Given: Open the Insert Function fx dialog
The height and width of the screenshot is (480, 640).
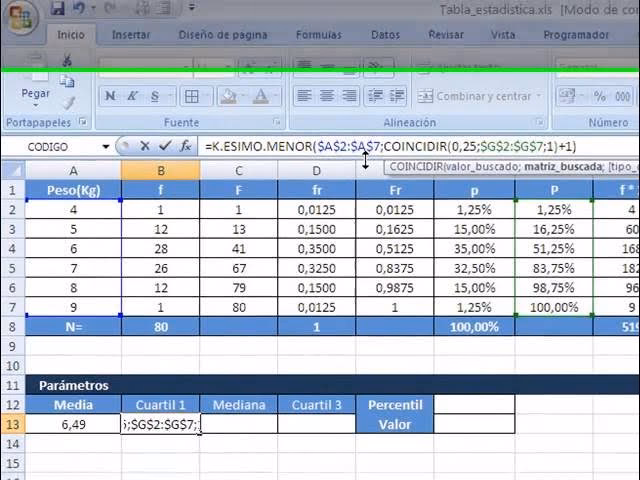Looking at the screenshot, I should [x=186, y=146].
